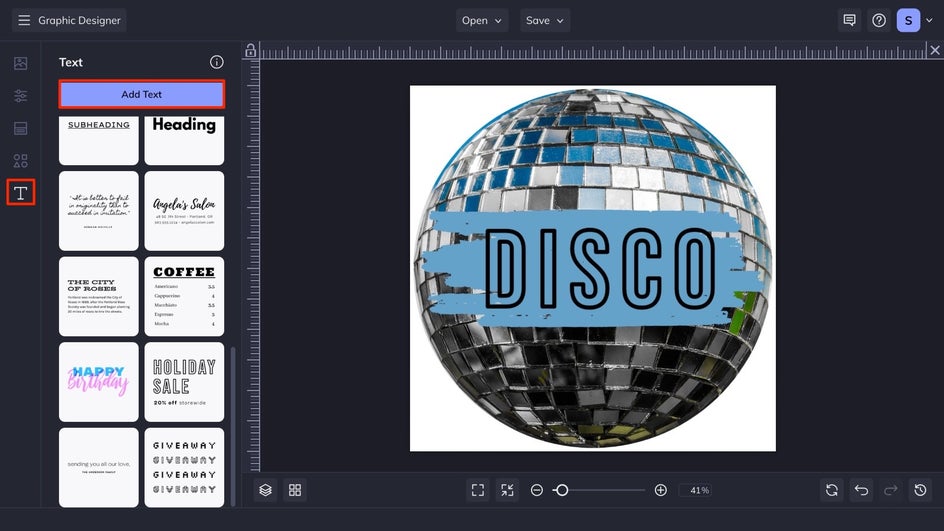Open the Open dropdown menu
The height and width of the screenshot is (531, 944).
[482, 20]
